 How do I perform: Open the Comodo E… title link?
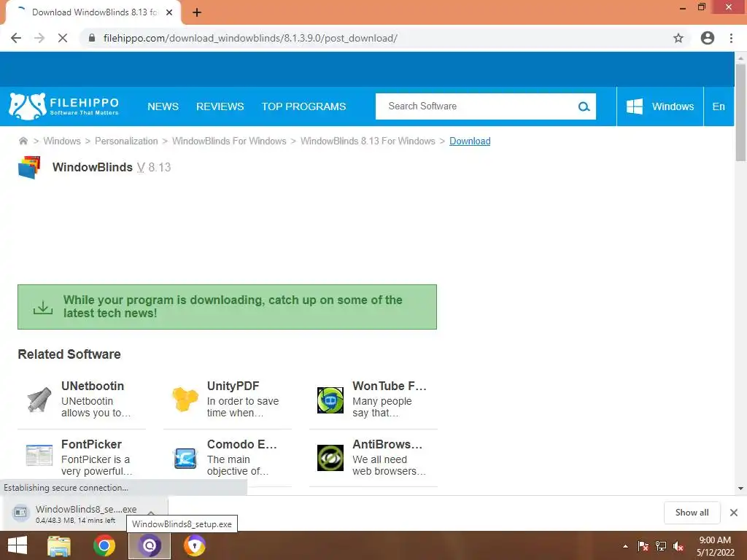click(241, 444)
